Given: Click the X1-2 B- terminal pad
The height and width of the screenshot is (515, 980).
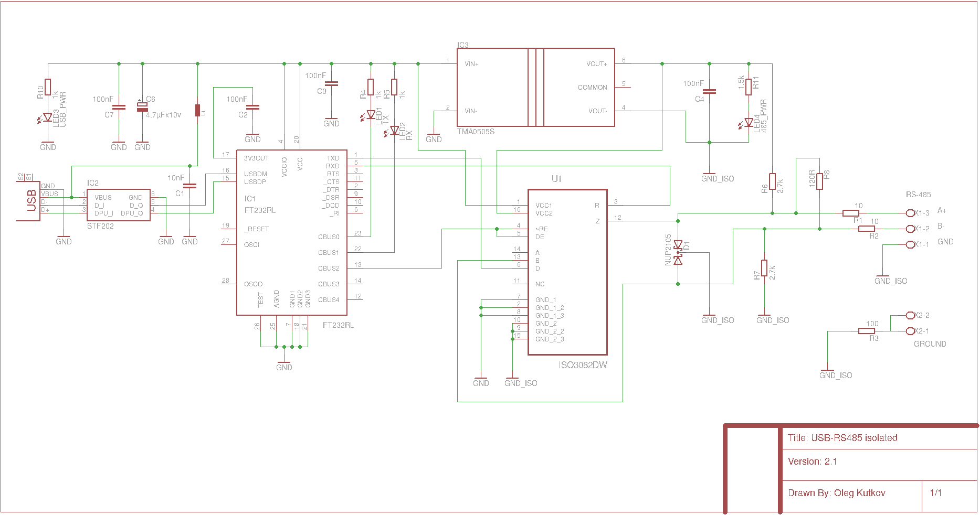Looking at the screenshot, I should click(x=910, y=229).
